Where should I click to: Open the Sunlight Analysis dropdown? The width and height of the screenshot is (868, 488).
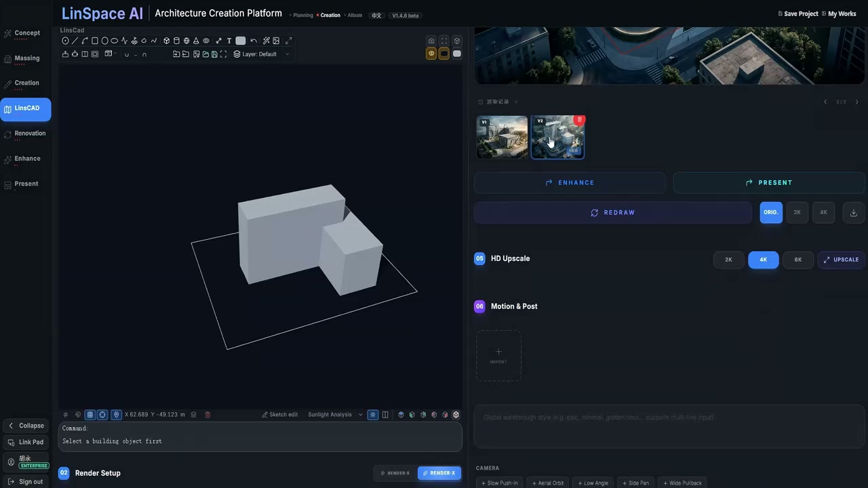click(335, 415)
